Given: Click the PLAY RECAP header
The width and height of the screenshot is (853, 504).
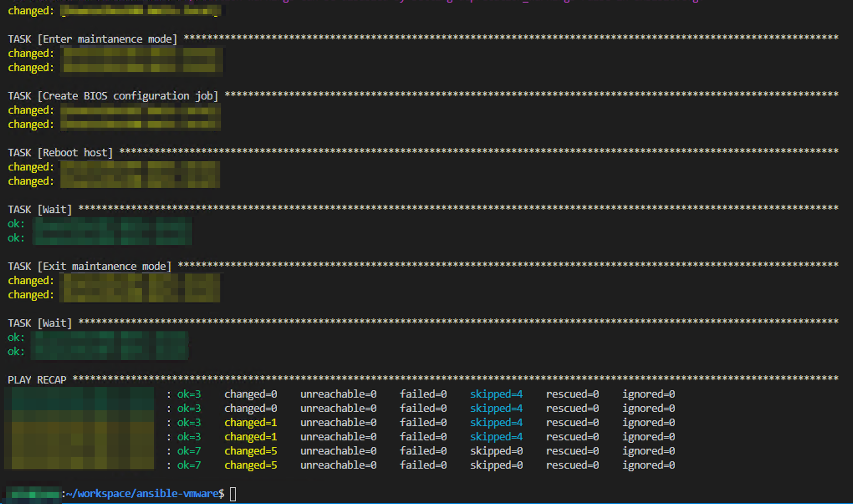Looking at the screenshot, I should tap(37, 379).
